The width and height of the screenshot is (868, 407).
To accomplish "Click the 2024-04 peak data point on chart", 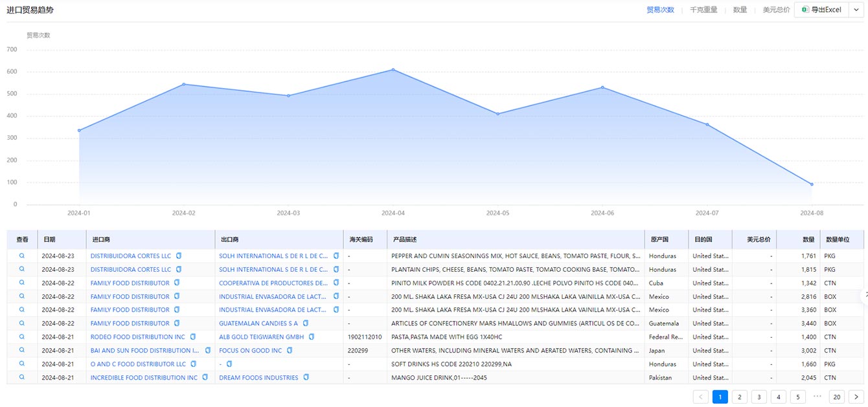I will (393, 69).
